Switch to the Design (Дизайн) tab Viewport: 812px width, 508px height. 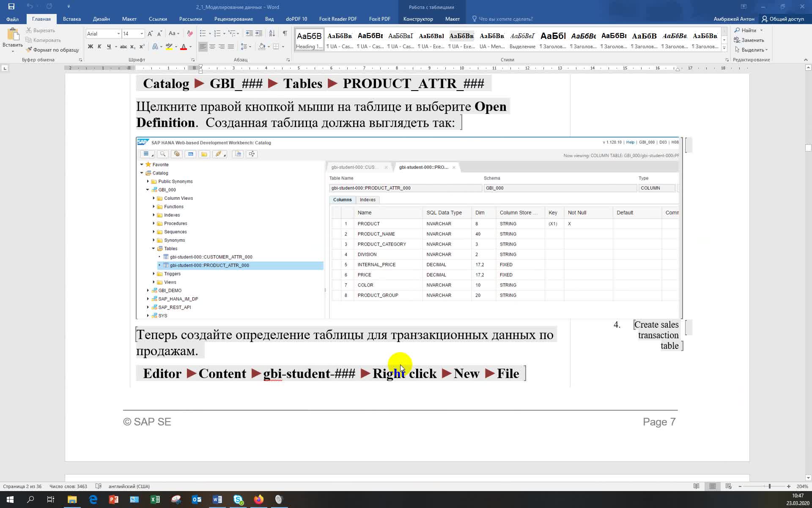(101, 19)
